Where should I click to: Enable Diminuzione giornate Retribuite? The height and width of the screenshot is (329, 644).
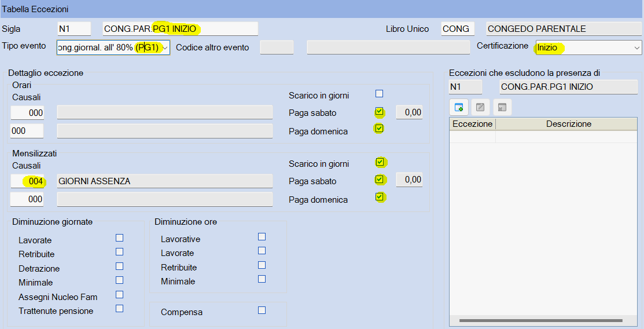click(x=120, y=252)
